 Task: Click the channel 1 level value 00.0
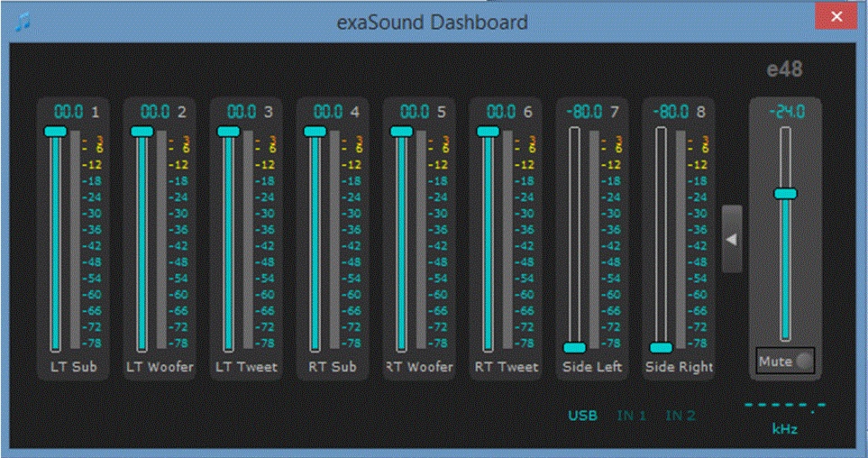click(x=69, y=112)
